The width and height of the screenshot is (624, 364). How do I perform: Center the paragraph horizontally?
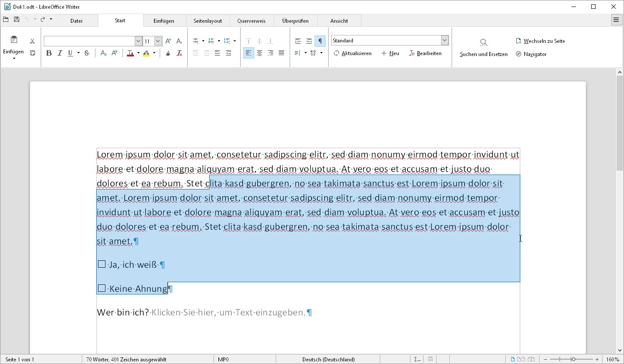click(259, 53)
